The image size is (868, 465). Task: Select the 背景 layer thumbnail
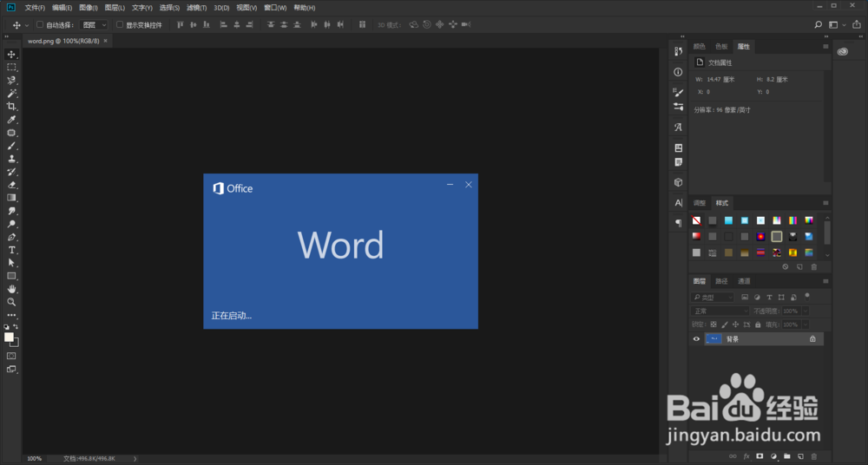pyautogui.click(x=713, y=339)
